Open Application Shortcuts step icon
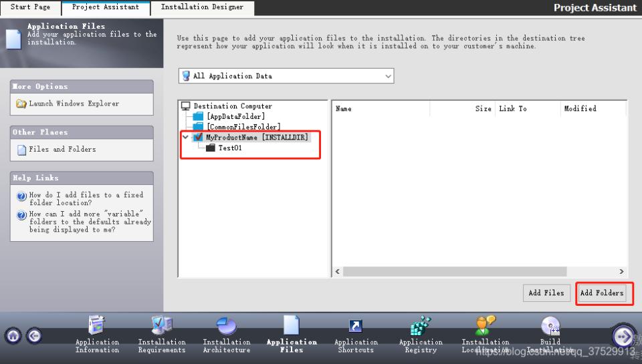This screenshot has width=642, height=364. click(x=355, y=326)
